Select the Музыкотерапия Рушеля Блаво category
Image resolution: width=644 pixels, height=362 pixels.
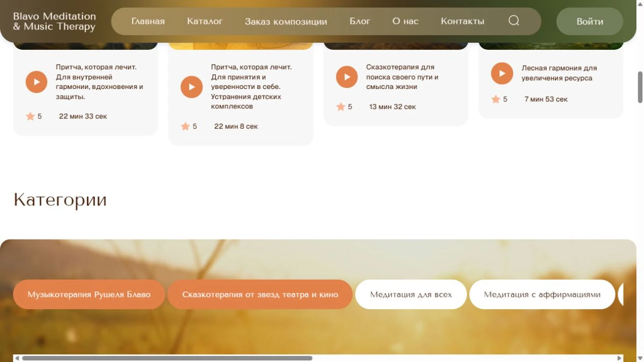click(89, 294)
